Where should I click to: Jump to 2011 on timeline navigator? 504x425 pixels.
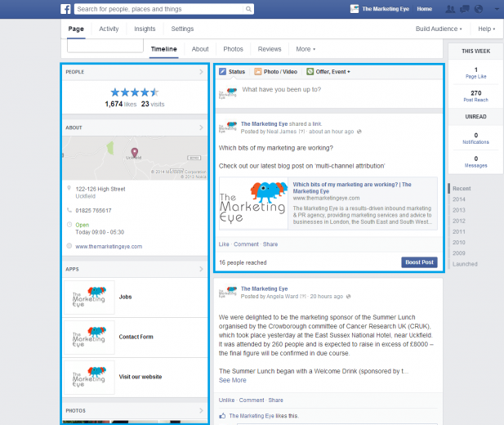(x=459, y=231)
